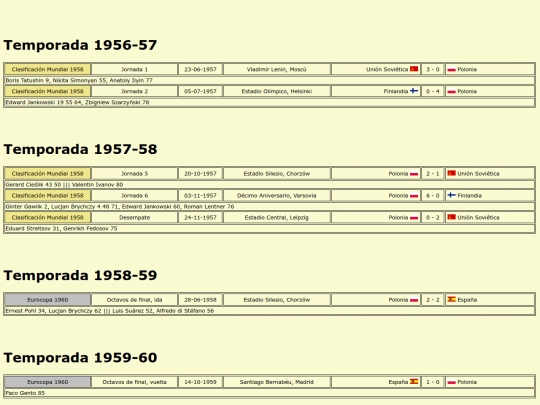
Task: Click the scorers line starting with Gerard Cieślik 43
Action: (x=270, y=185)
